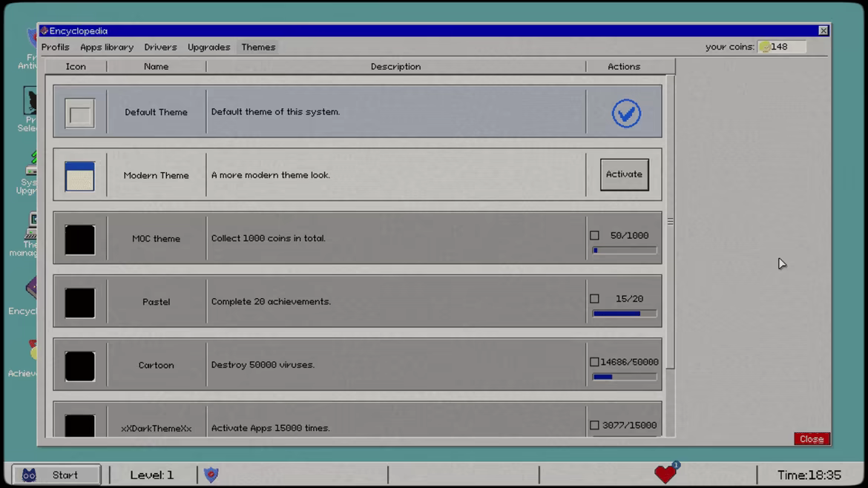Toggle the Cartoon 14686/50000 checkbox
This screenshot has height=488, width=868.
(594, 362)
